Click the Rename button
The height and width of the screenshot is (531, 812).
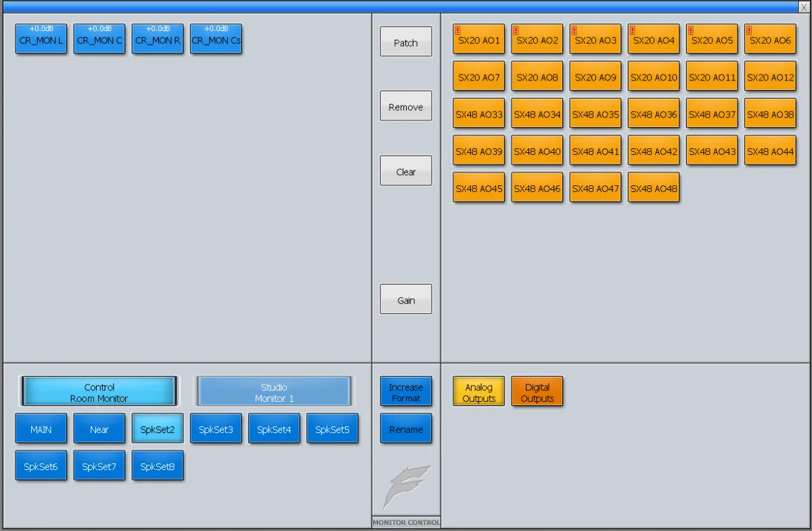(406, 429)
